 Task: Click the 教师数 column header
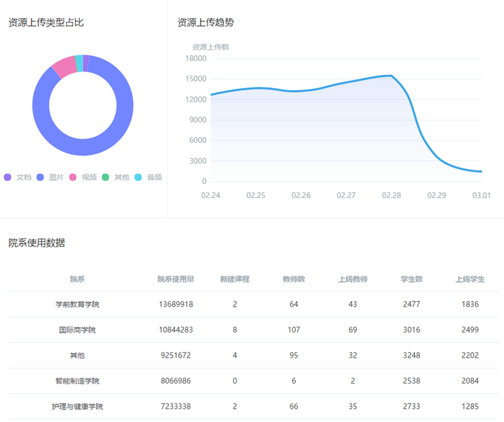(x=294, y=279)
